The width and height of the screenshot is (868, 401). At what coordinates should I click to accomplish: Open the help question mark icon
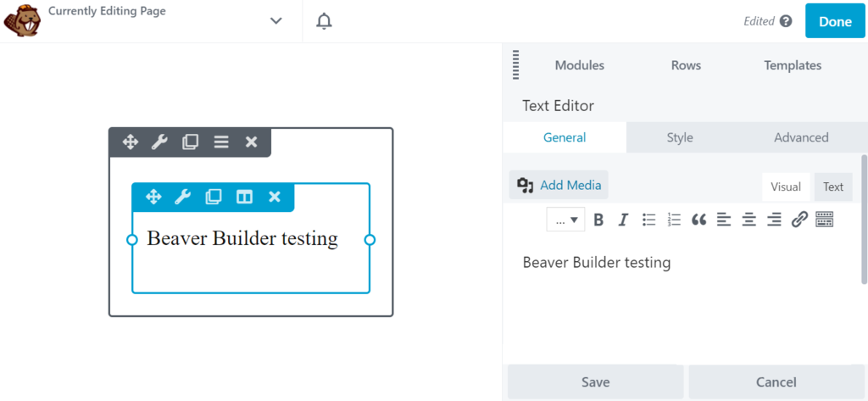pos(786,21)
